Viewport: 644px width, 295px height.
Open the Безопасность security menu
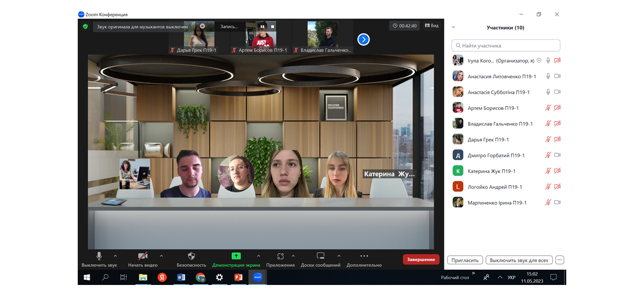point(191,259)
